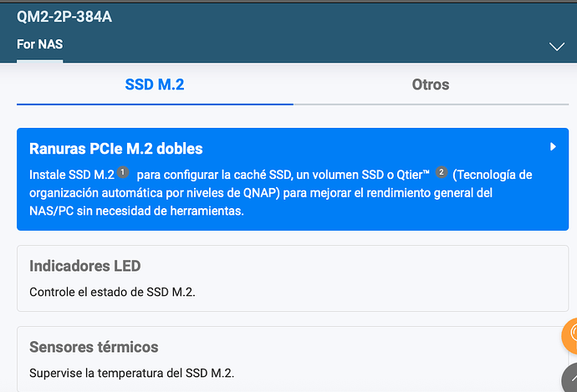Select the For NAS tab

coord(39,44)
